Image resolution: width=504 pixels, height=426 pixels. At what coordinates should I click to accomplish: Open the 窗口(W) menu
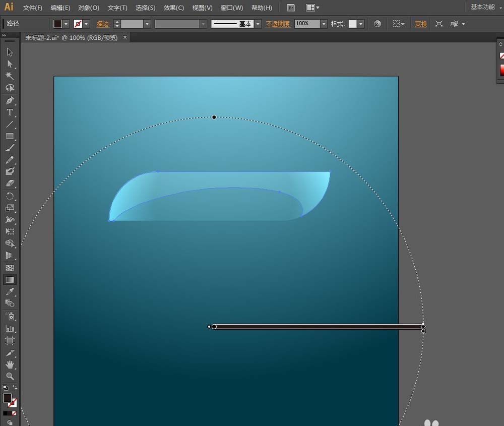(232, 8)
